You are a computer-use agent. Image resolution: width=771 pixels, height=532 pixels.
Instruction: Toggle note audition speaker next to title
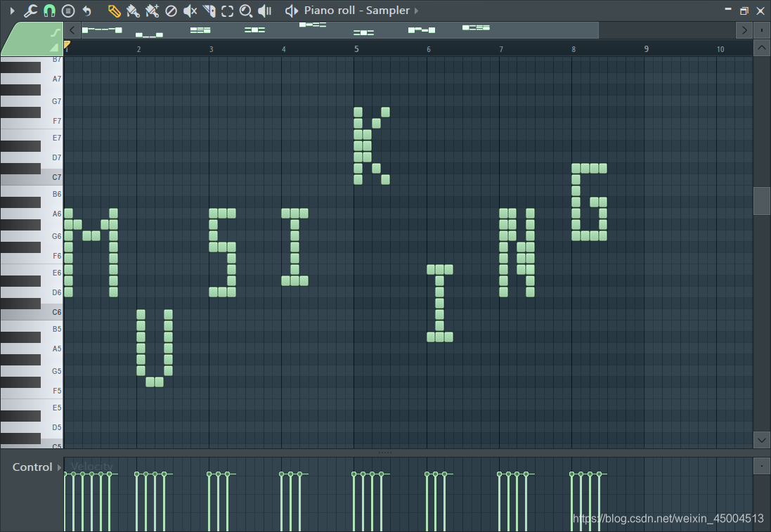coord(290,11)
